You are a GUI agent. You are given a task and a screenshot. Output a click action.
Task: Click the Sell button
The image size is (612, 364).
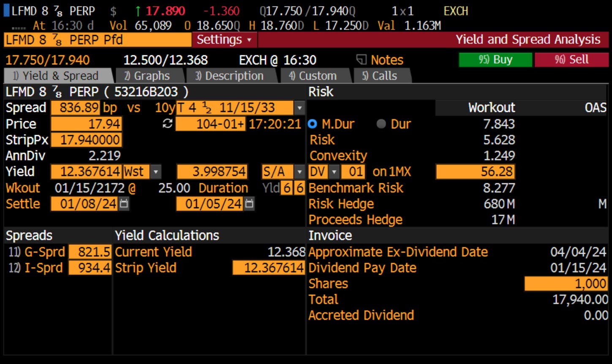click(x=572, y=60)
